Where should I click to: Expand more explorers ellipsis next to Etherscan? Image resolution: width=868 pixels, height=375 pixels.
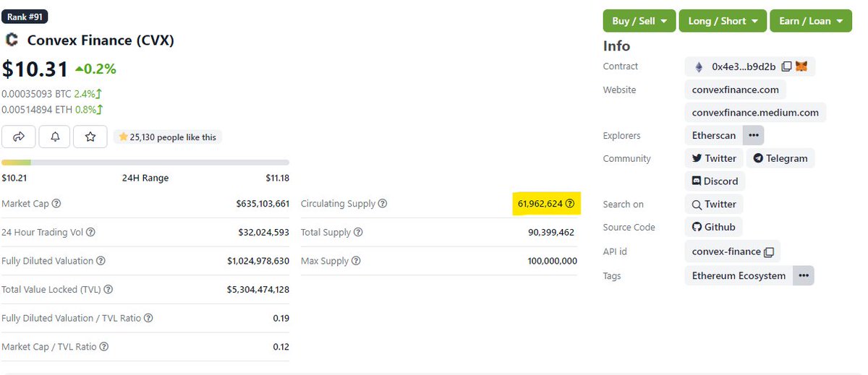pos(753,135)
